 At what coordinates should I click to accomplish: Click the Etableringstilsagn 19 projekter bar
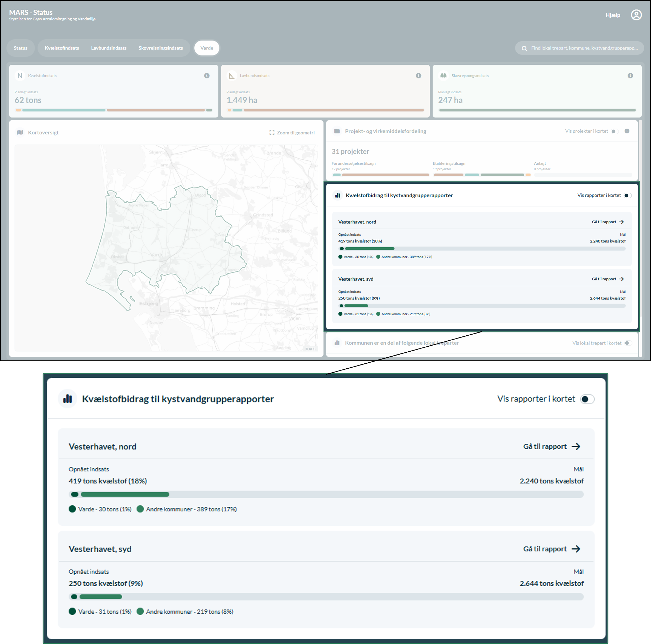(x=482, y=175)
